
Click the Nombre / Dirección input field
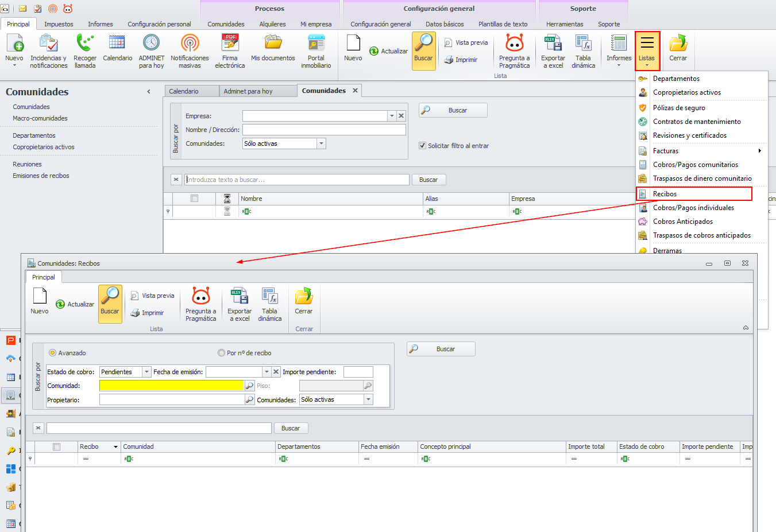[x=324, y=130]
